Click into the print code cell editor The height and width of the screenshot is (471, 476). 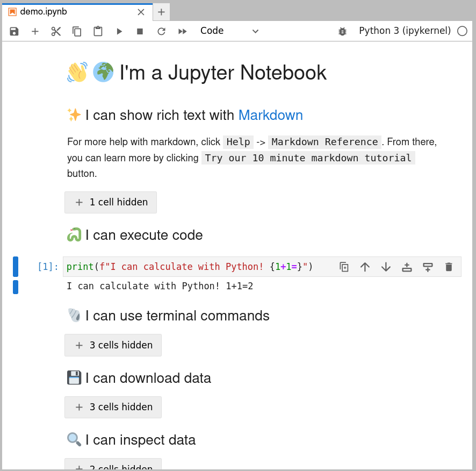(215, 267)
